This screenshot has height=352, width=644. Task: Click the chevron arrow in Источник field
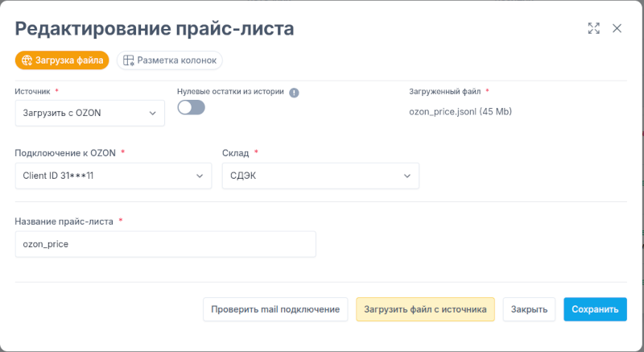pos(153,113)
